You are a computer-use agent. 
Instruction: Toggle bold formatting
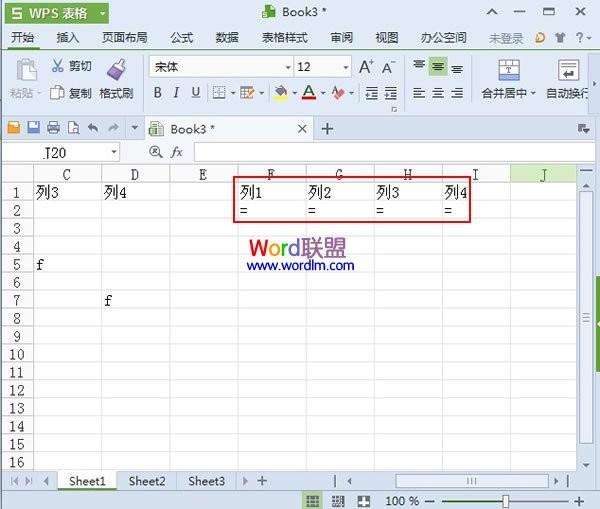(x=157, y=93)
